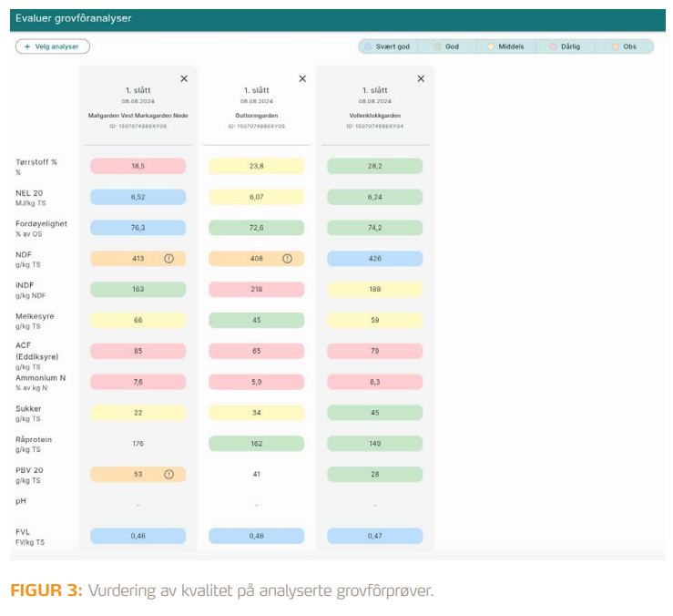
Task: Click the ACF Eddiksyre value 65
Action: [x=257, y=351]
